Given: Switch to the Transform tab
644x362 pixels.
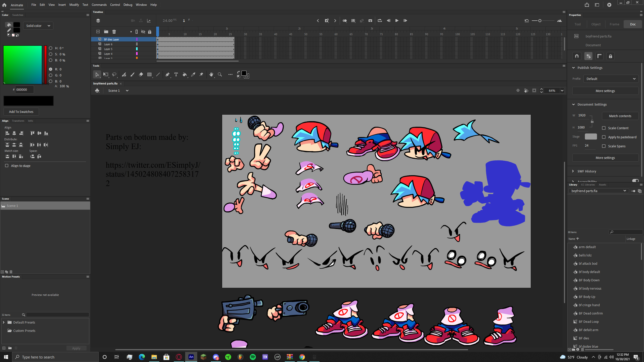Looking at the screenshot, I should [18, 121].
